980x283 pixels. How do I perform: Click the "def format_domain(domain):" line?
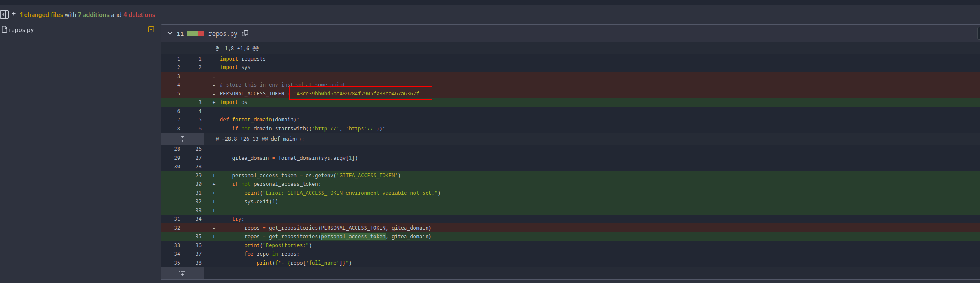pyautogui.click(x=259, y=120)
